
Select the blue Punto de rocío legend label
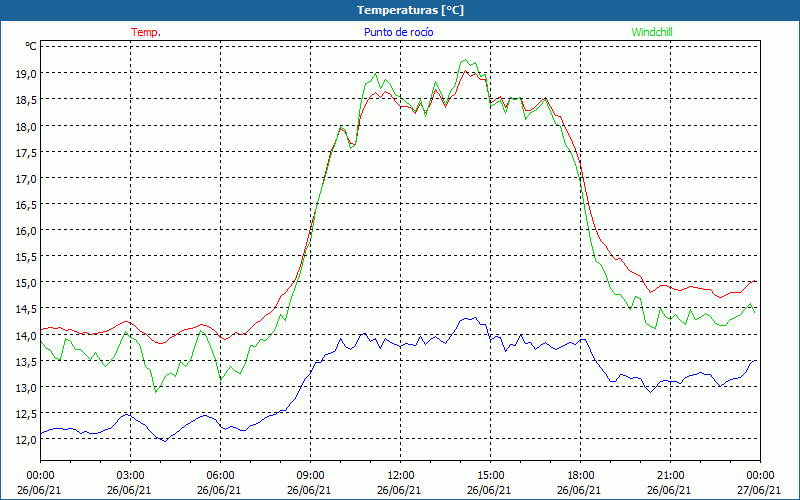point(398,32)
